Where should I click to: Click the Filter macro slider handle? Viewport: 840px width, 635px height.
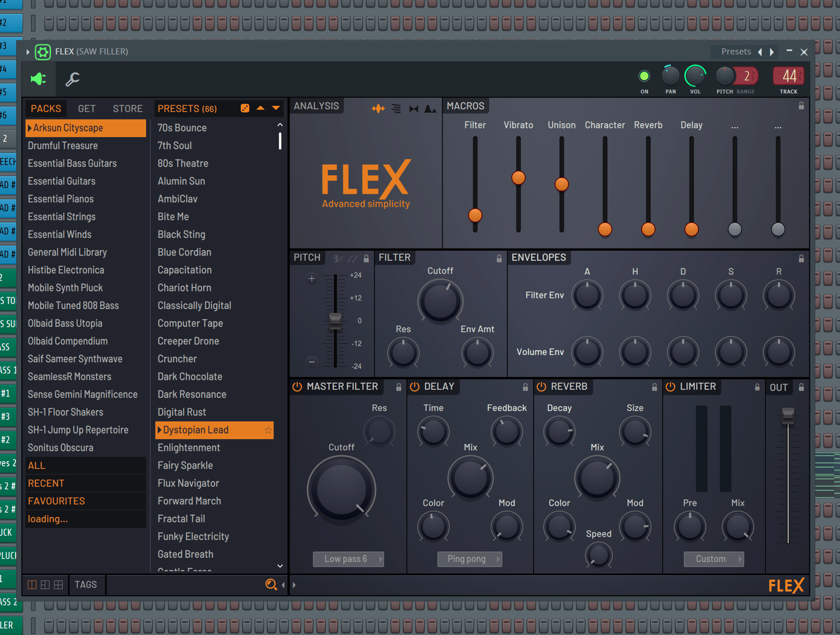(475, 215)
